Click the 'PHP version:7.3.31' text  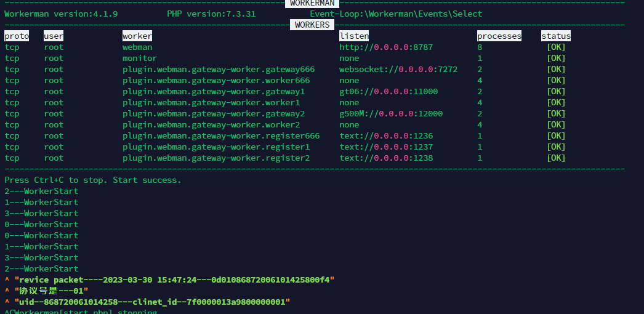click(211, 14)
